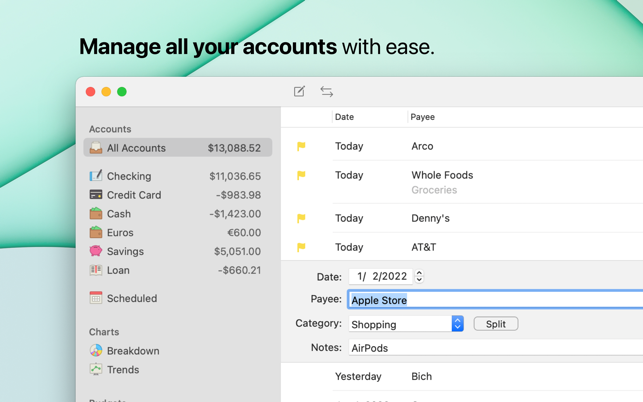
Task: Click the date stepper arrows
Action: coord(419,276)
